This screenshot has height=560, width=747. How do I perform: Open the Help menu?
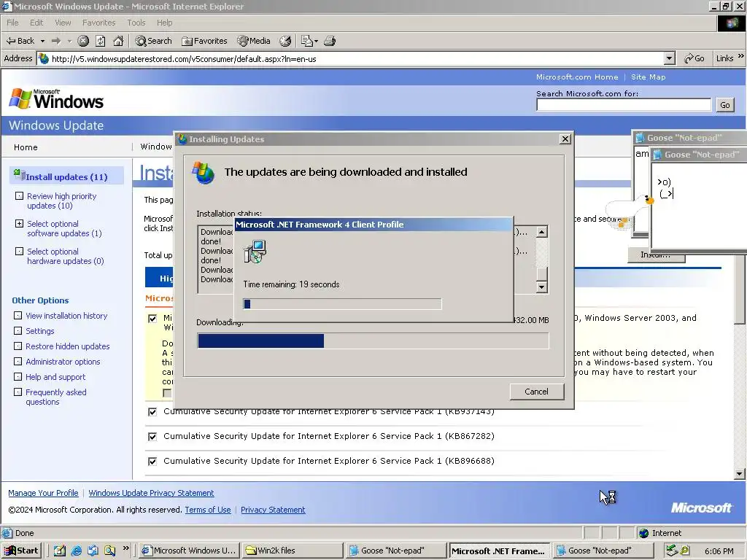(164, 23)
